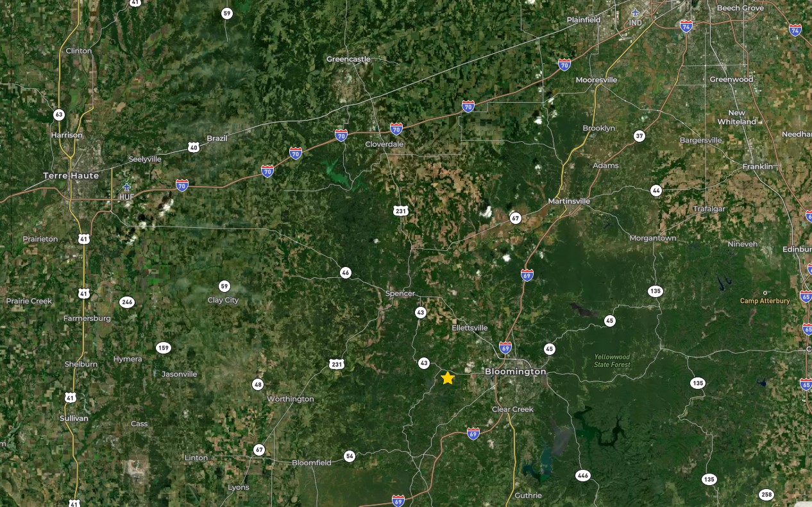
Task: Click the Route 63 highway shield
Action: tap(59, 115)
